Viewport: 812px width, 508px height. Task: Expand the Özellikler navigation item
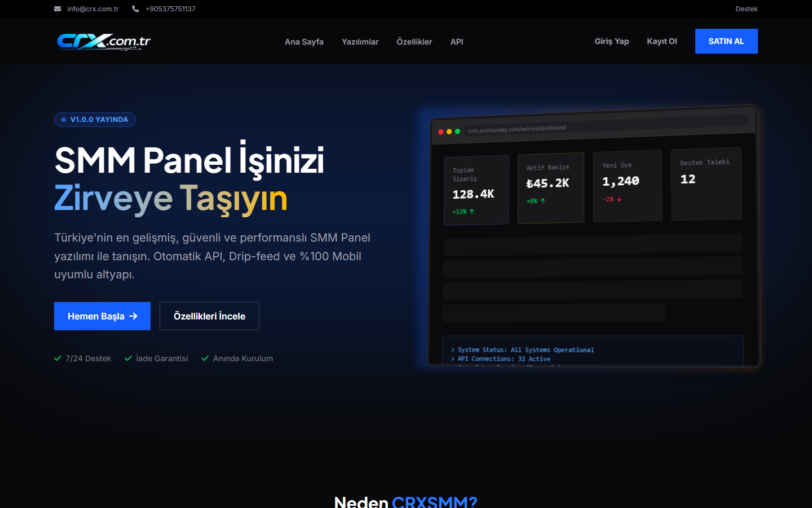click(x=414, y=41)
